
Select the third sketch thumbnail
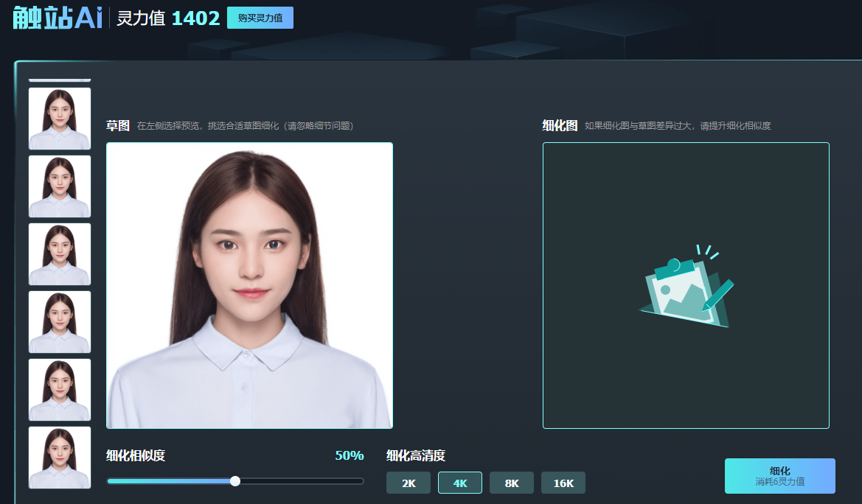(59, 254)
